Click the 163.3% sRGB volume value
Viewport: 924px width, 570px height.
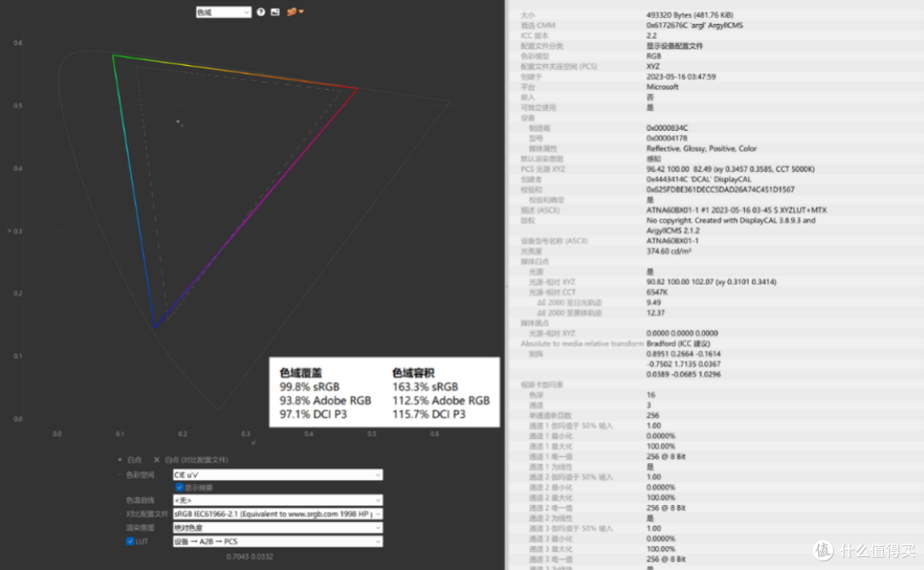click(425, 387)
